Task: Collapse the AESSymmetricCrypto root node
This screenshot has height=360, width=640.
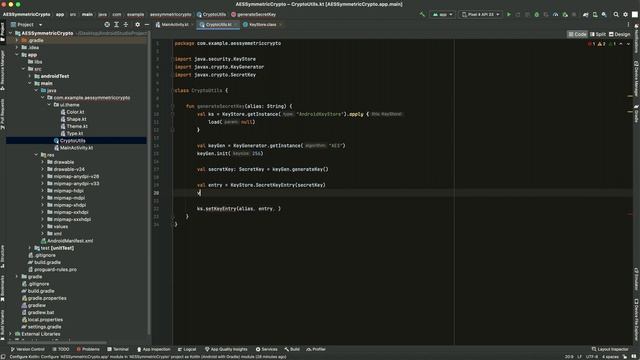Action: 10,33
